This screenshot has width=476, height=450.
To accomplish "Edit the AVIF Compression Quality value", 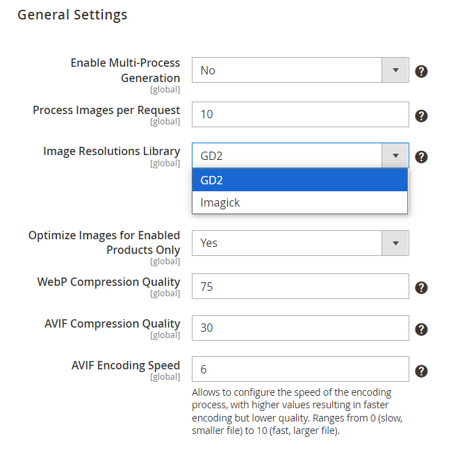I will coord(300,328).
